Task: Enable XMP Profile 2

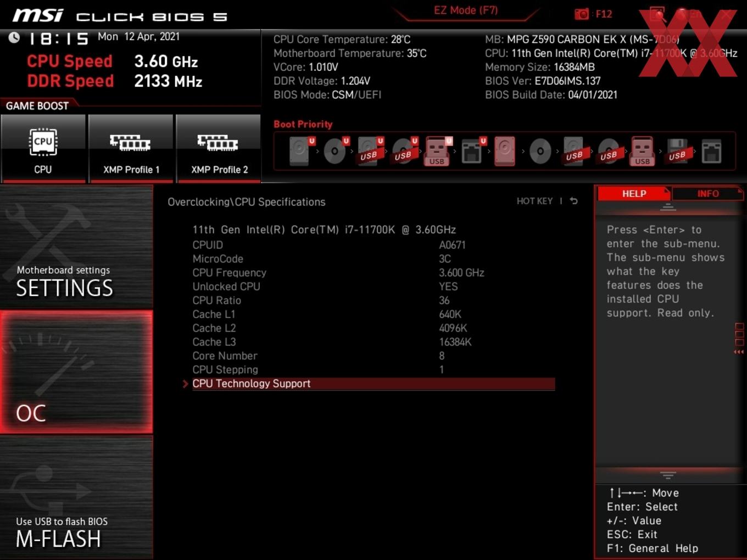Action: point(219,148)
